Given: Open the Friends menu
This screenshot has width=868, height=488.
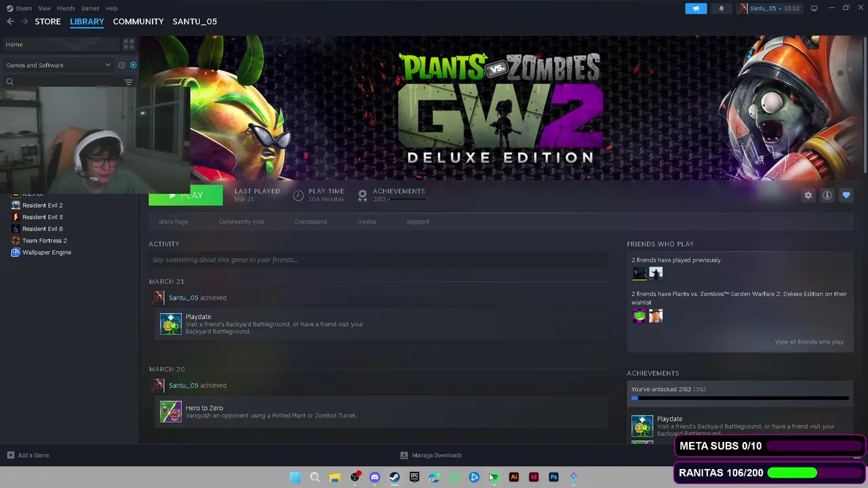Looking at the screenshot, I should coord(66,8).
